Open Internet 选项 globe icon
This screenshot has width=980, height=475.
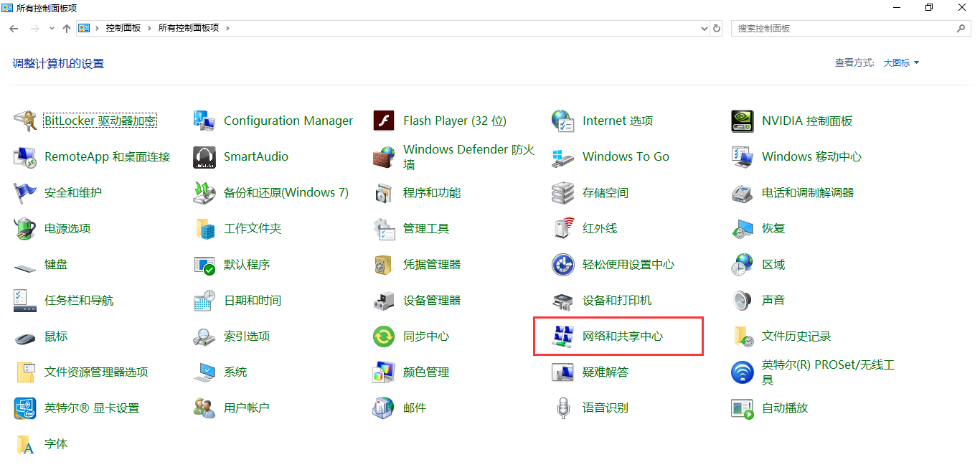563,121
